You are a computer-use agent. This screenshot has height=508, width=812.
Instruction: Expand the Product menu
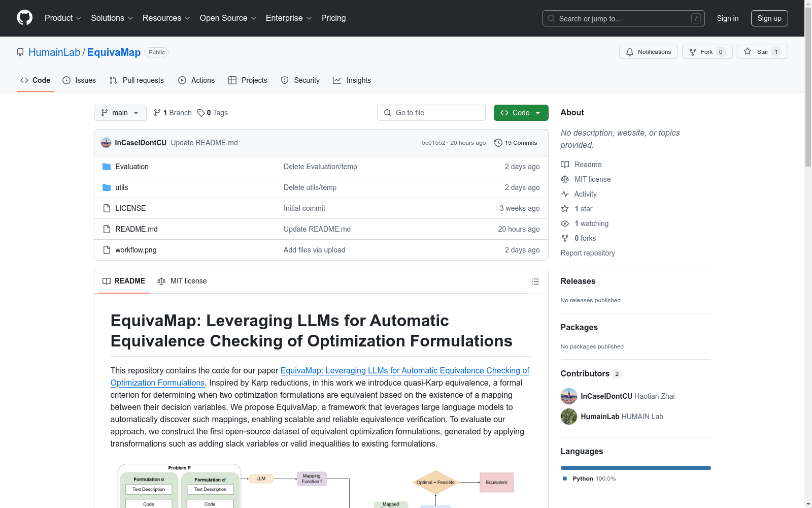point(63,18)
